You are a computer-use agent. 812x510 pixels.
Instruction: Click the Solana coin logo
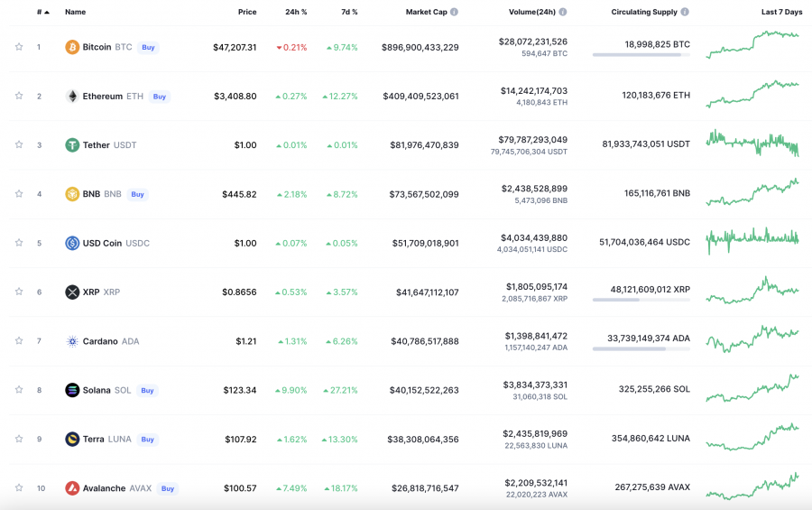coord(72,390)
